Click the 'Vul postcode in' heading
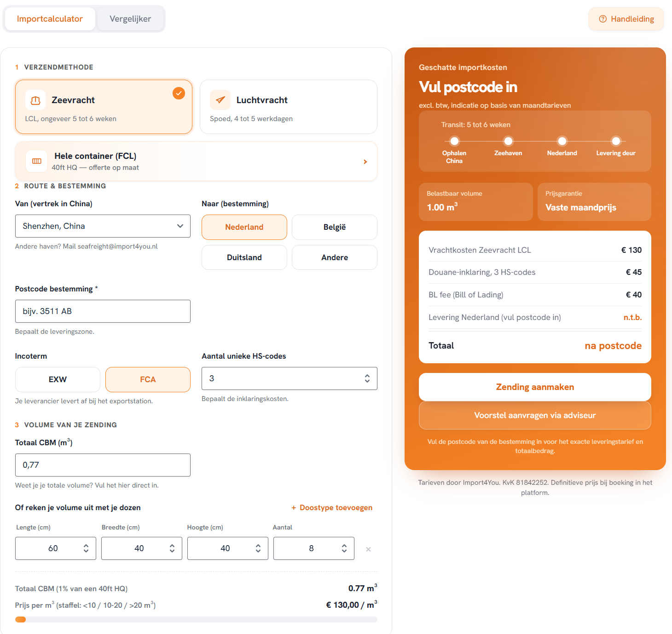 [x=468, y=87]
